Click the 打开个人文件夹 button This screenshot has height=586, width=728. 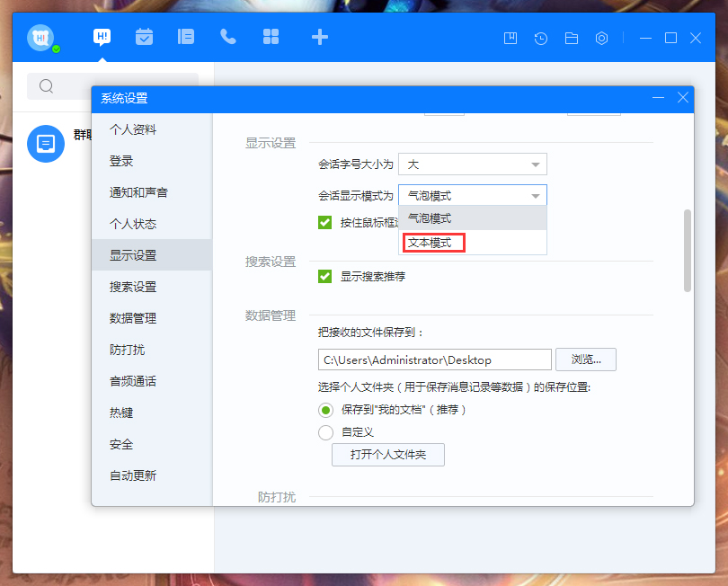pyautogui.click(x=387, y=455)
